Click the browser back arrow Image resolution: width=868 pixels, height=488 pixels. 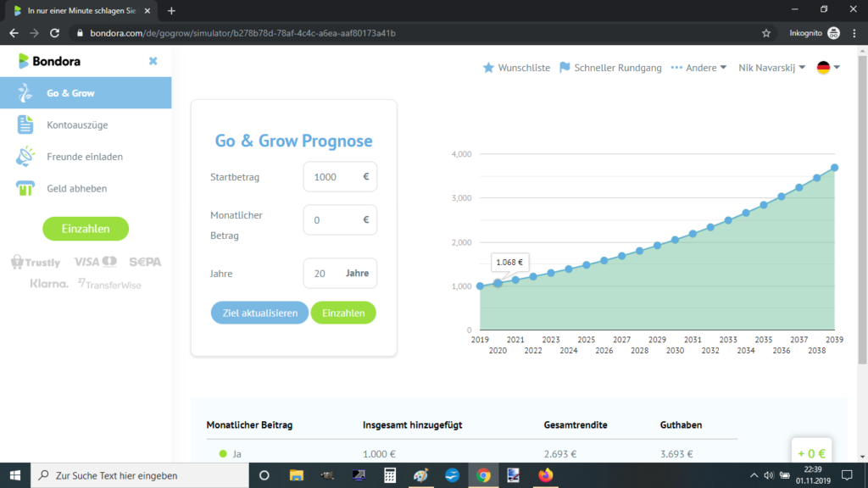(x=14, y=33)
